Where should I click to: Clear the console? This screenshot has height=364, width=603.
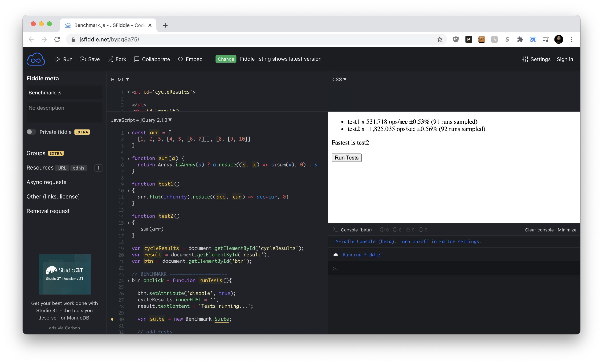pyautogui.click(x=539, y=230)
